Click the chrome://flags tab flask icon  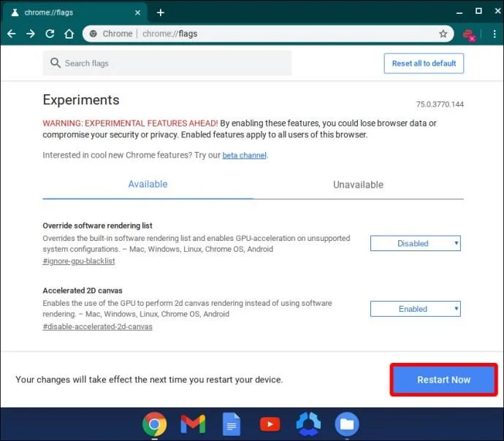[x=15, y=12]
